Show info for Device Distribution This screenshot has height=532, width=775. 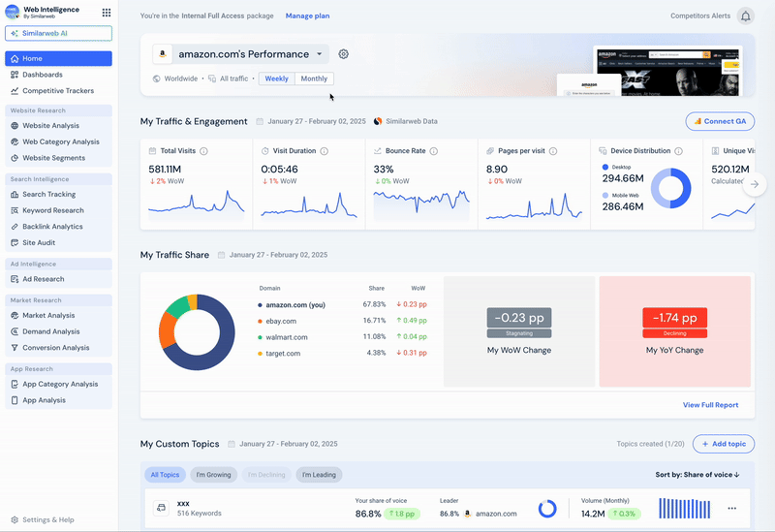click(x=679, y=151)
